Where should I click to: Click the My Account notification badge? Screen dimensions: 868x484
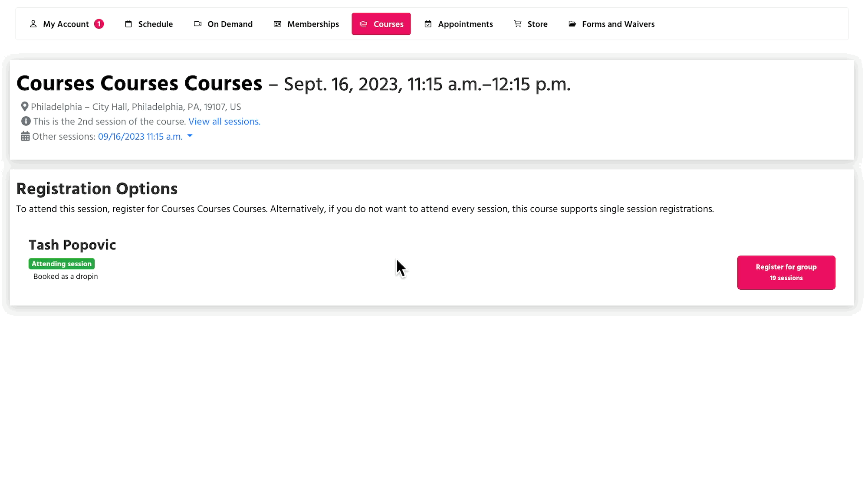(x=99, y=24)
